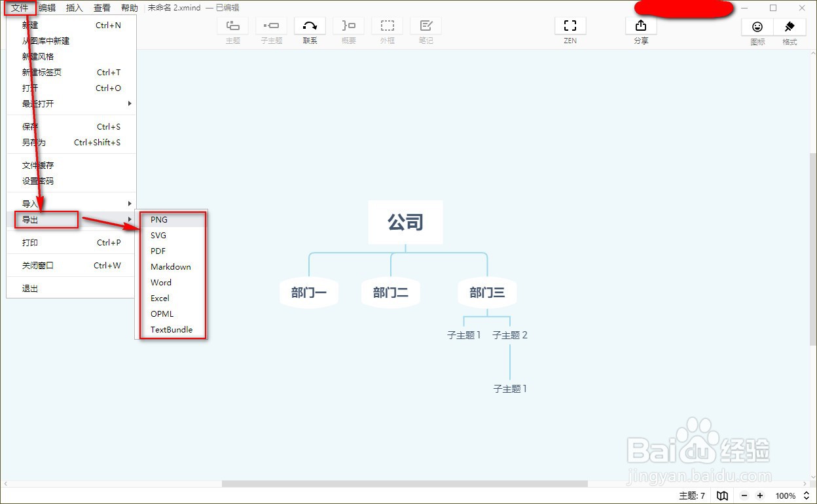
Task: Open notes with the 笔记 icon
Action: [x=426, y=29]
